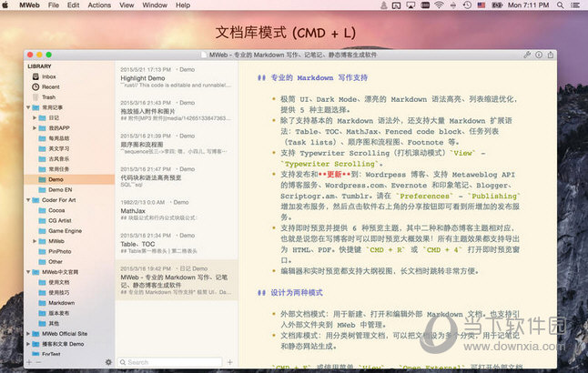This screenshot has width=588, height=373.
Task: Open the Table、TOC document
Action: coord(177,243)
